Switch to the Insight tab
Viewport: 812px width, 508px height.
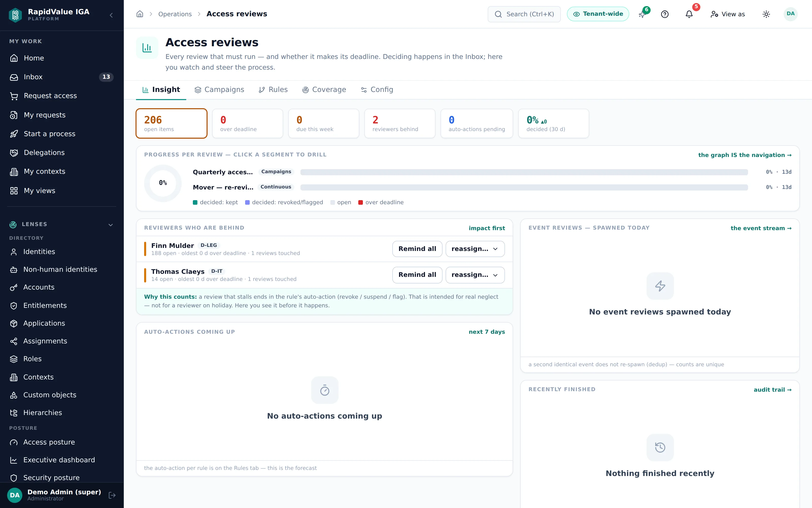point(161,90)
